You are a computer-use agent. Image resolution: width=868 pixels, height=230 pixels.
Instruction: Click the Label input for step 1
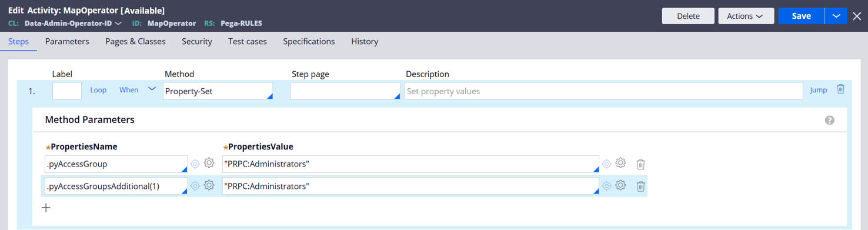(67, 91)
